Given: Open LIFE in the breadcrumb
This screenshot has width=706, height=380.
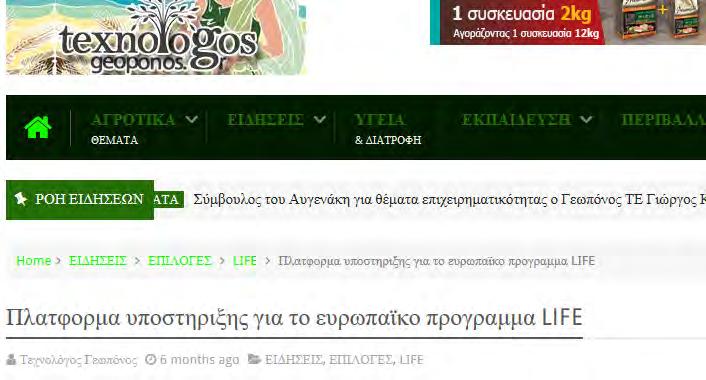Looking at the screenshot, I should click(x=244, y=261).
